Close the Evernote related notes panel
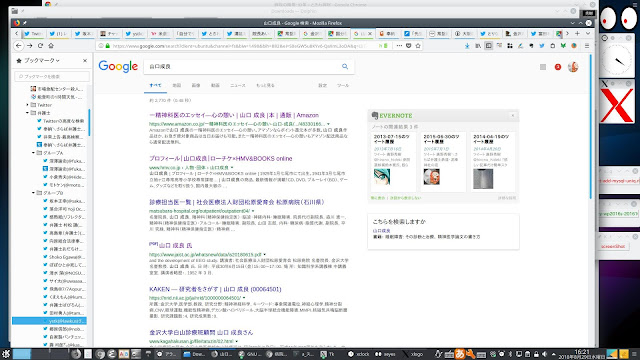 point(513,116)
